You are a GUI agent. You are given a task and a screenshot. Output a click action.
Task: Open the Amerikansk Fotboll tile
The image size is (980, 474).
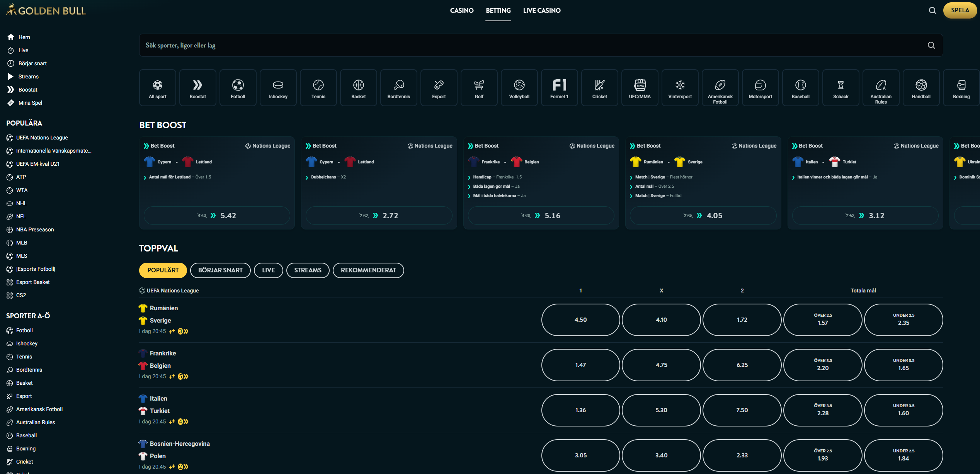click(720, 88)
